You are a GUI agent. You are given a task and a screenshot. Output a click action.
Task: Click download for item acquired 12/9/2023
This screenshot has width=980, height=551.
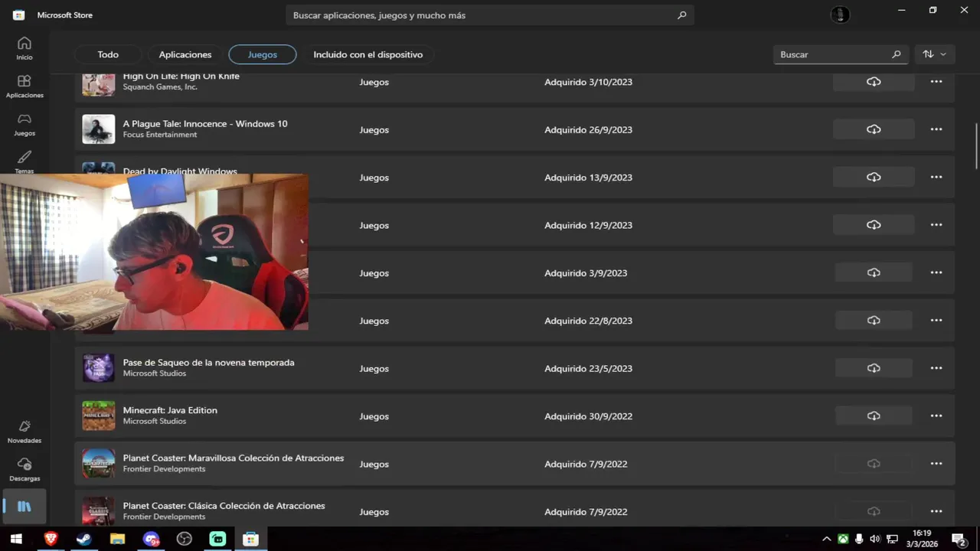(874, 225)
